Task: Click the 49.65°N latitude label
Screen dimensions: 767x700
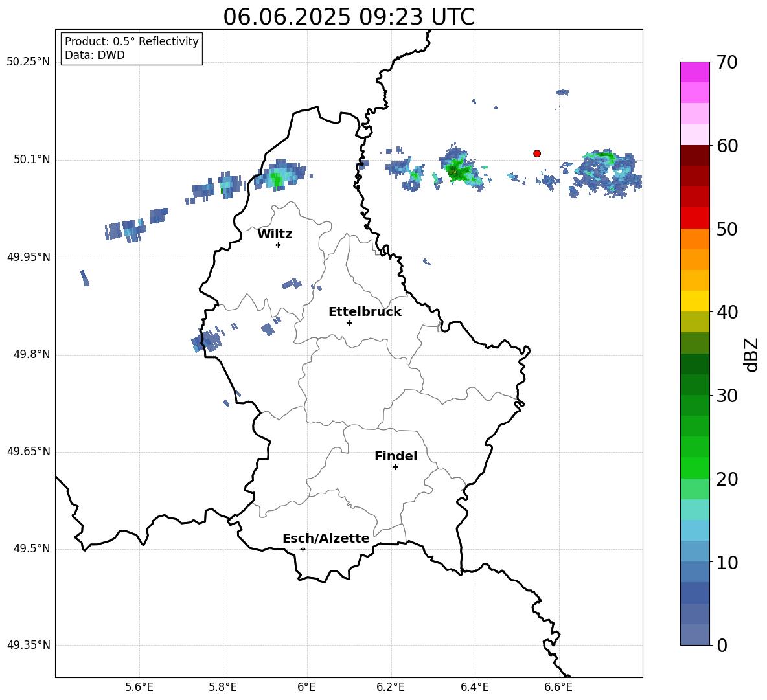Action: coord(29,451)
